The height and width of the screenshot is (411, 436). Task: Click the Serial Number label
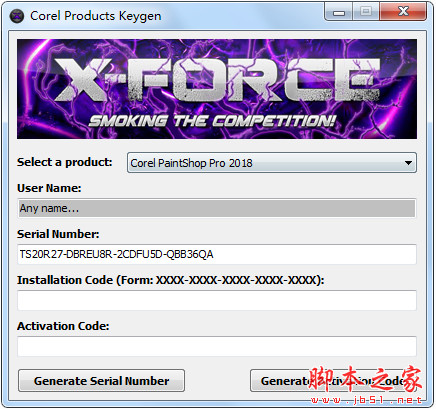tap(58, 234)
